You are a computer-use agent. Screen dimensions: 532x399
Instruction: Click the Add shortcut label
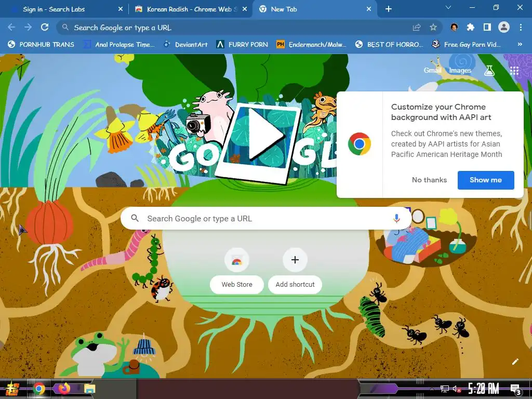click(295, 285)
